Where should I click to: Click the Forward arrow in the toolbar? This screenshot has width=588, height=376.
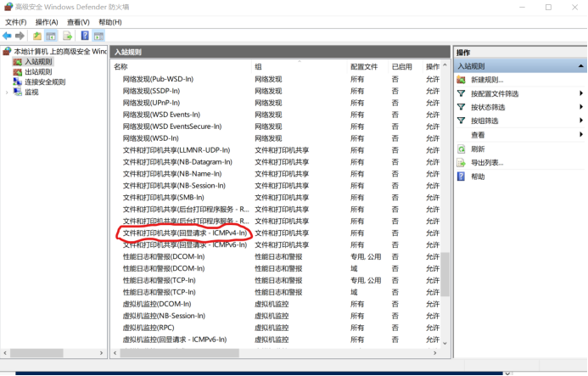[20, 36]
